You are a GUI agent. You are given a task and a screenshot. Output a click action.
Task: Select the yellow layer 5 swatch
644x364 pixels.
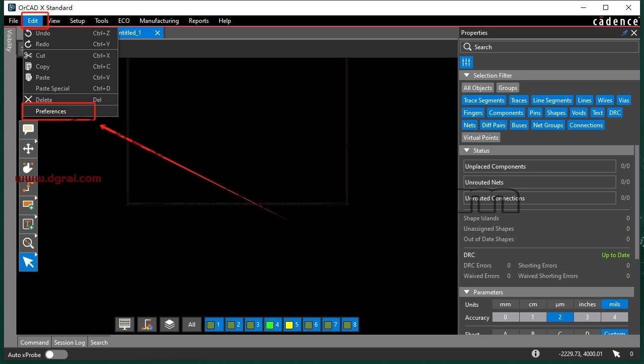[292, 325]
